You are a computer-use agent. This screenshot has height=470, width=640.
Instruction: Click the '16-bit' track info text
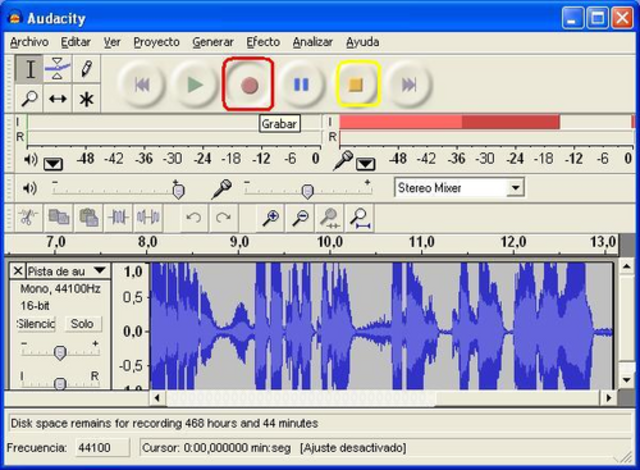[x=35, y=306]
